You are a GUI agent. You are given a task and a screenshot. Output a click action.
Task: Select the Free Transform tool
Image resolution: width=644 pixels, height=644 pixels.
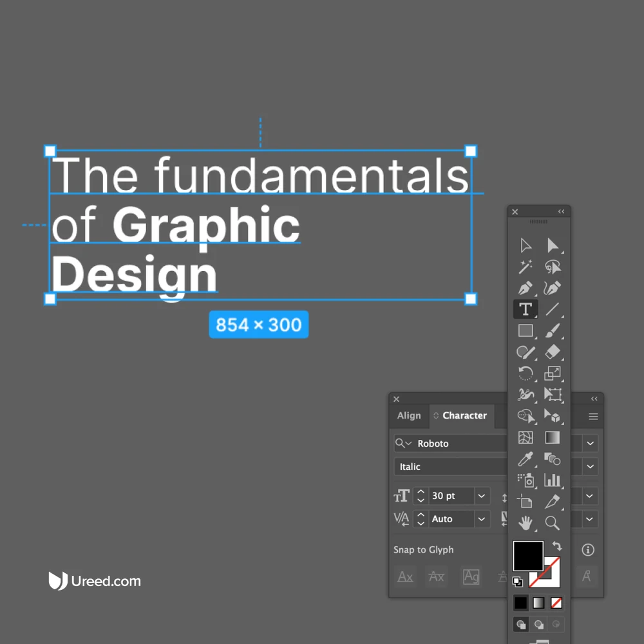point(553,395)
